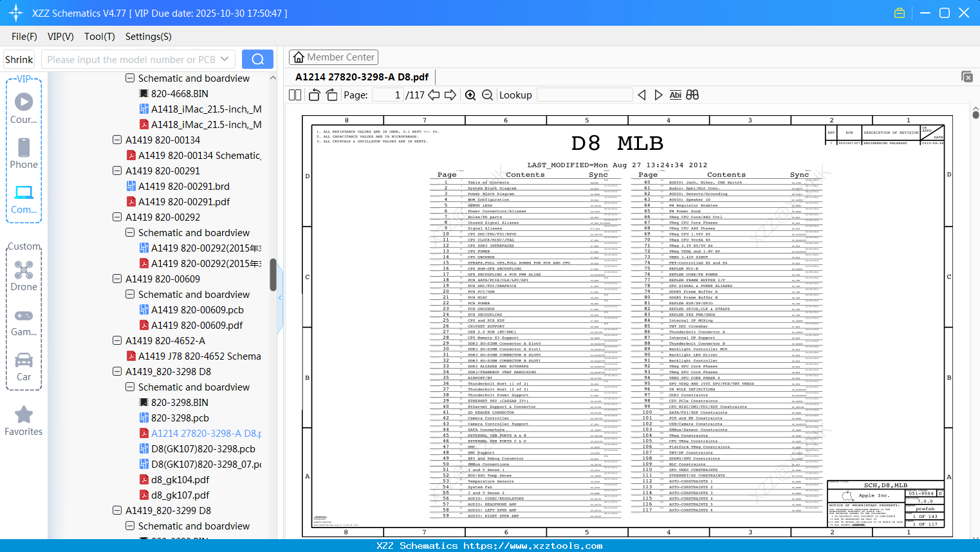Viewport: 980px width, 552px height.
Task: Zoom in on the schematic
Action: point(470,95)
